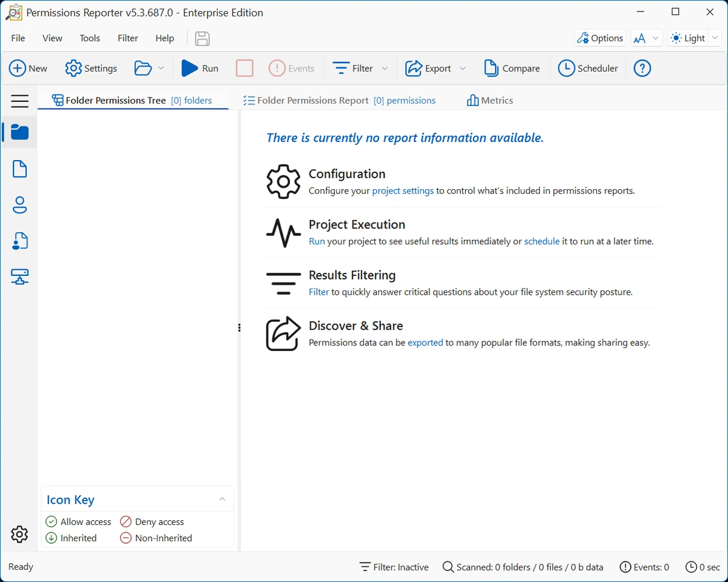Click the Filter toolbar button
The height and width of the screenshot is (582, 728).
click(353, 69)
